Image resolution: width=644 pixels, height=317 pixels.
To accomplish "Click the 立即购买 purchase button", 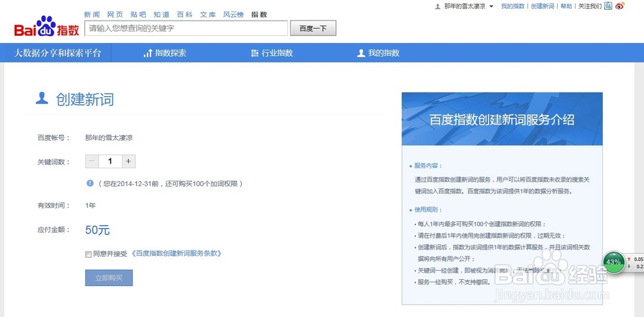I will tap(109, 278).
